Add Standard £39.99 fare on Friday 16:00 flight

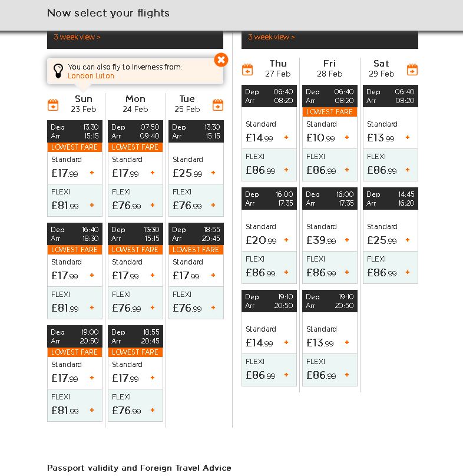[346, 240]
